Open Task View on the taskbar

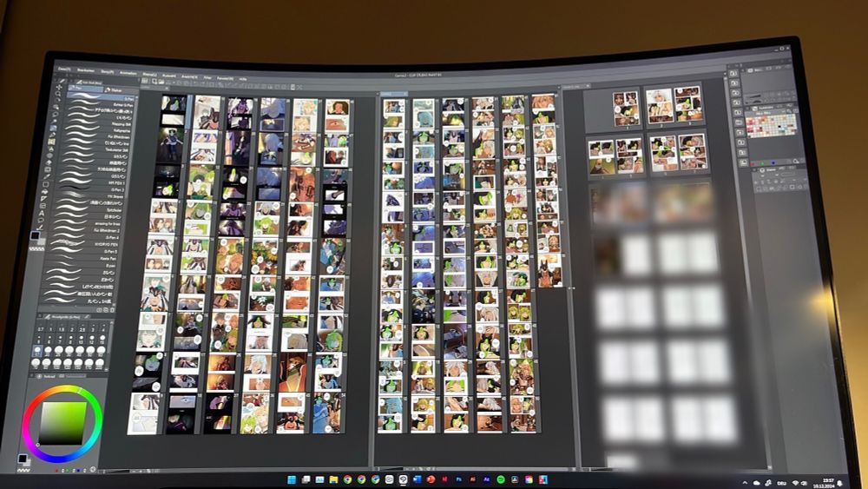306,479
